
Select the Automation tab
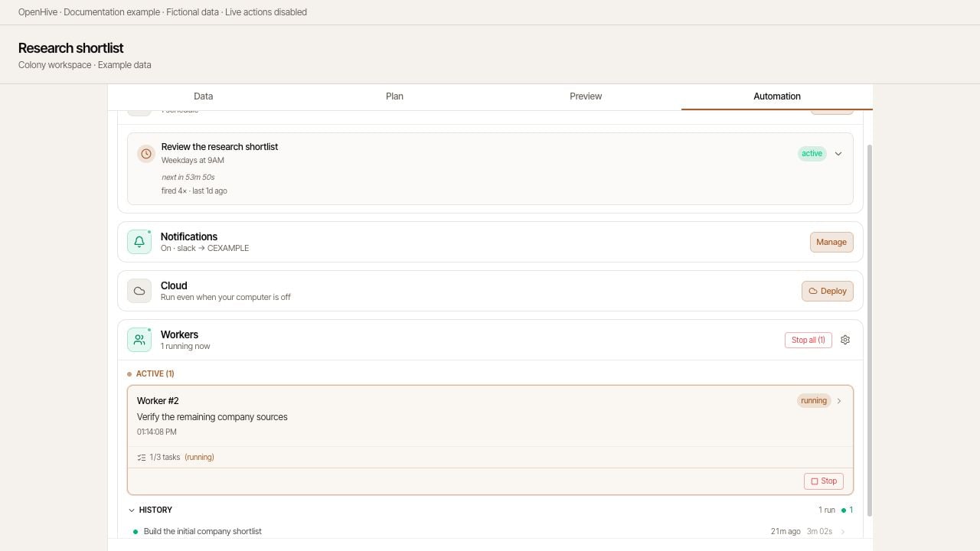[777, 96]
